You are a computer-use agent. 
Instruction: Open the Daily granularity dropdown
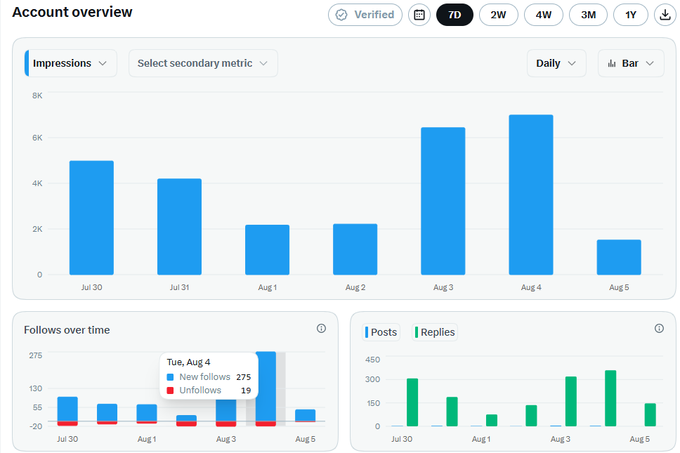tap(556, 63)
